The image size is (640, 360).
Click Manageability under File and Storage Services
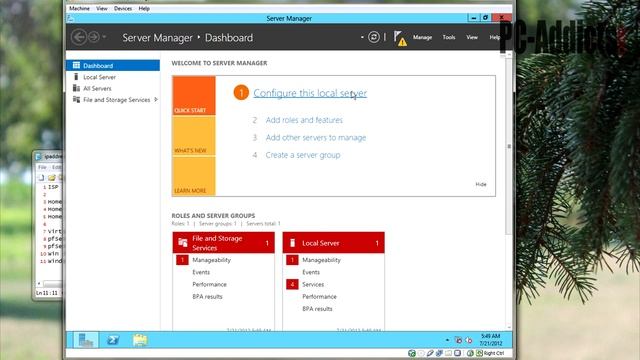(211, 260)
